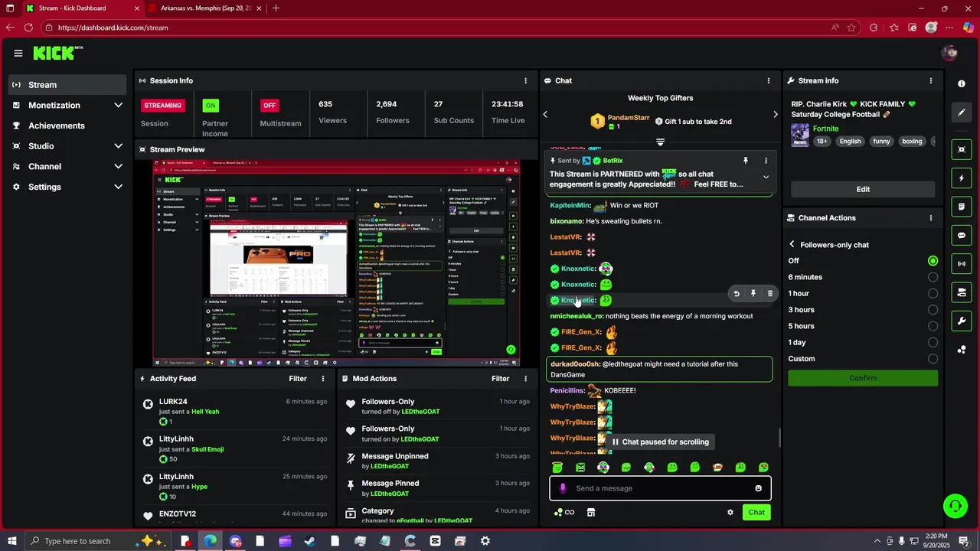Click the purple microphone icon in message box
The height and width of the screenshot is (551, 980).
click(563, 488)
